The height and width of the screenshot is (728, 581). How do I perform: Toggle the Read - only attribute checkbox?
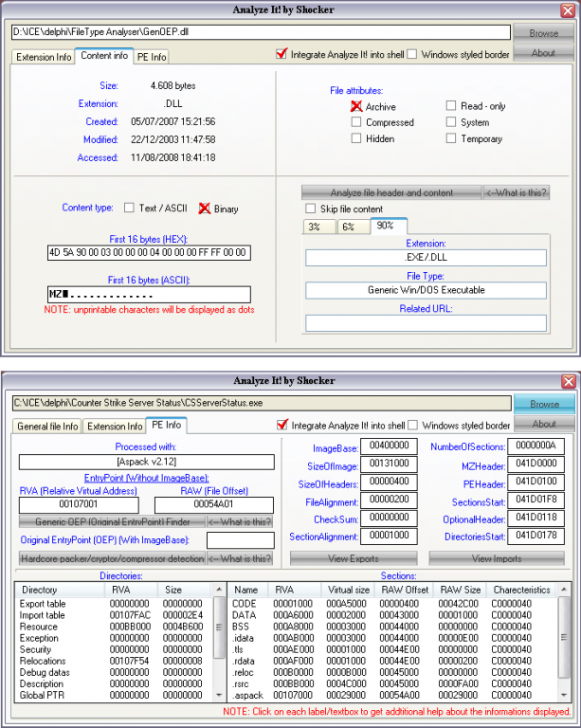[451, 106]
